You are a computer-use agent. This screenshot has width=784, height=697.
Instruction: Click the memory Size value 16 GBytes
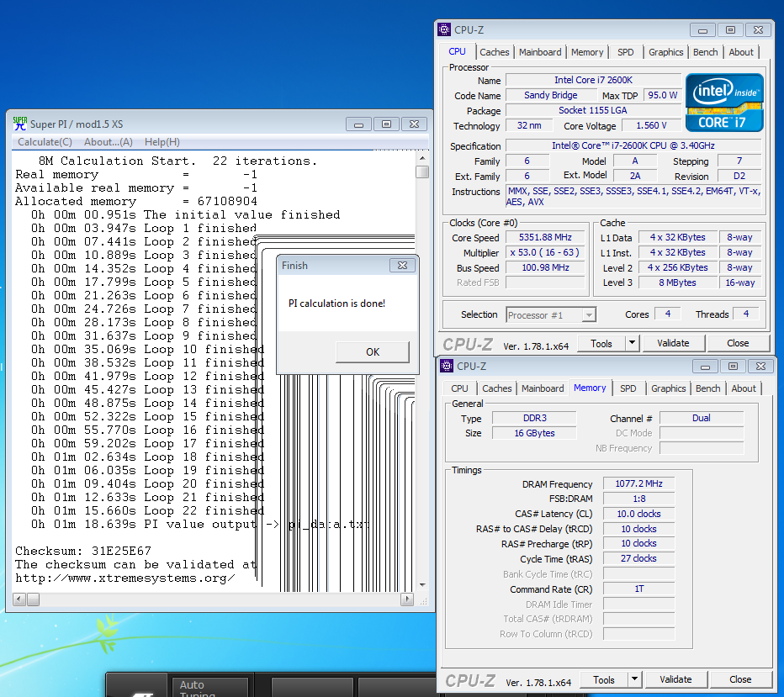click(534, 433)
